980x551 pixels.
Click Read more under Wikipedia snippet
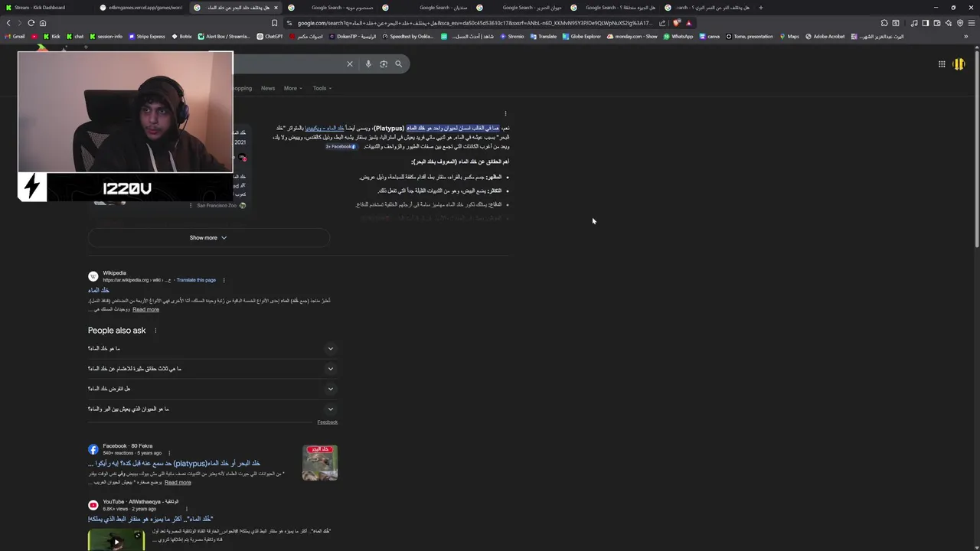pyautogui.click(x=145, y=309)
